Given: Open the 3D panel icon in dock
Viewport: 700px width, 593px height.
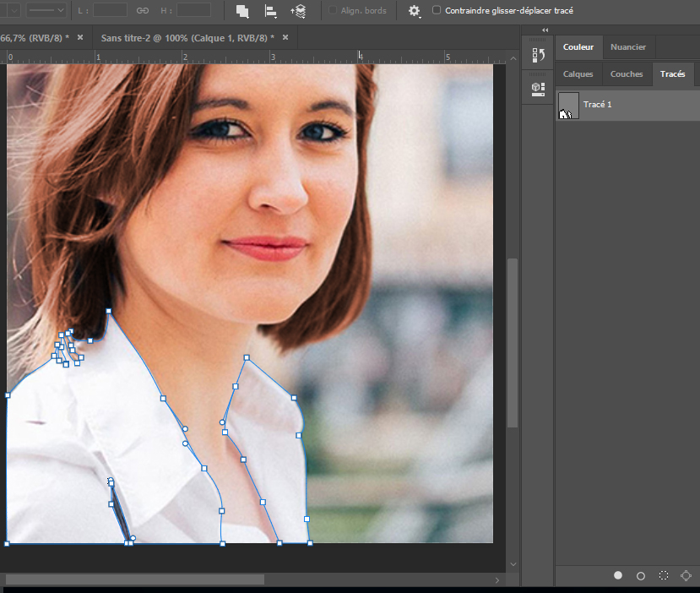Looking at the screenshot, I should (x=538, y=89).
